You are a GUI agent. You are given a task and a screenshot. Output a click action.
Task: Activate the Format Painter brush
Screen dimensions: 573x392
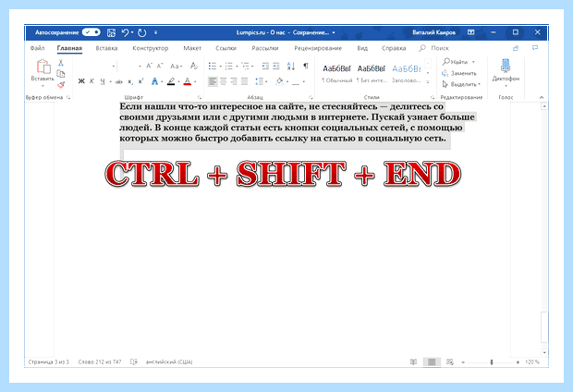click(61, 85)
